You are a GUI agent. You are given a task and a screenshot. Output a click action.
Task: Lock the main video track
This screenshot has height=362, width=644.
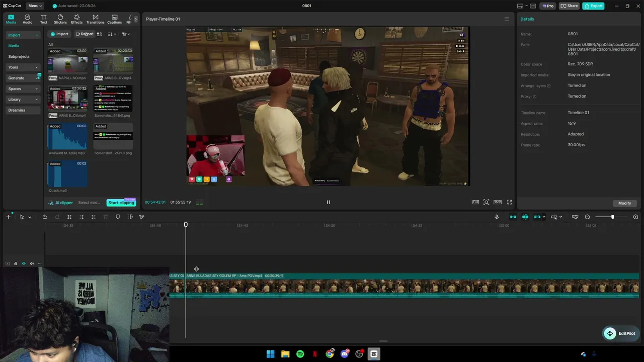pyautogui.click(x=16, y=263)
